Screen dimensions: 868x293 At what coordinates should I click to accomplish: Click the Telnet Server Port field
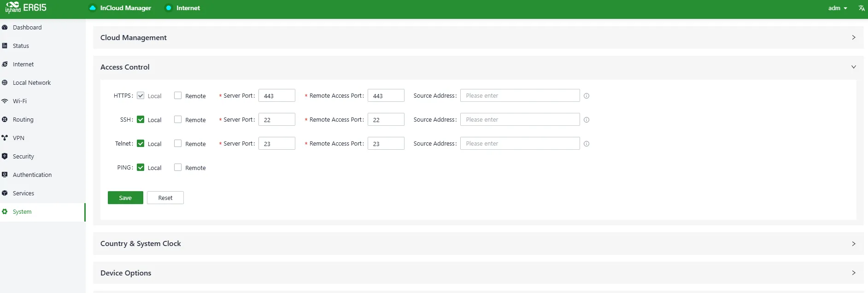[277, 143]
